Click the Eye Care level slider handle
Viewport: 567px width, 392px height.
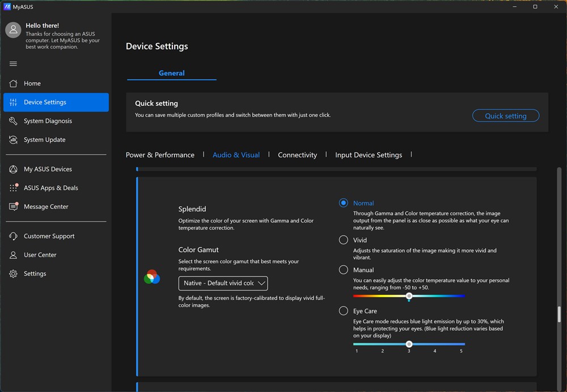click(x=409, y=344)
